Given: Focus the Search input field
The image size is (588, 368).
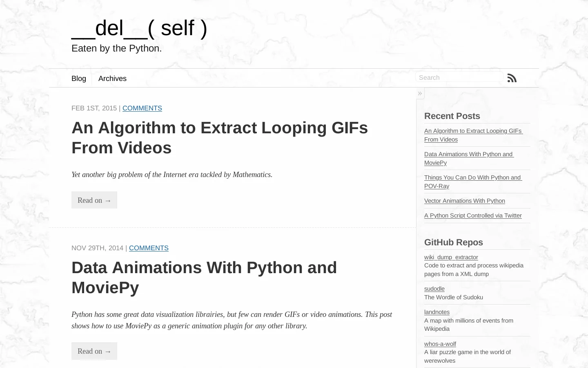Looking at the screenshot, I should point(459,77).
